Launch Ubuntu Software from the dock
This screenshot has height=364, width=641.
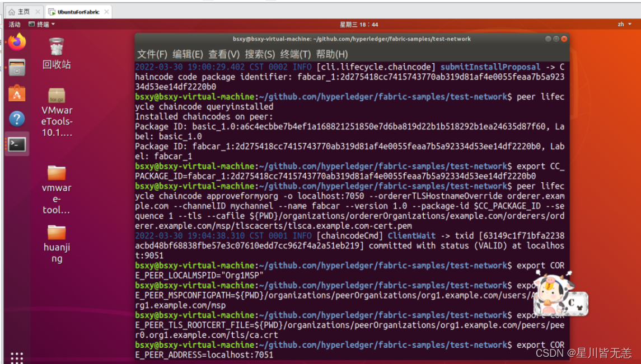click(x=17, y=93)
